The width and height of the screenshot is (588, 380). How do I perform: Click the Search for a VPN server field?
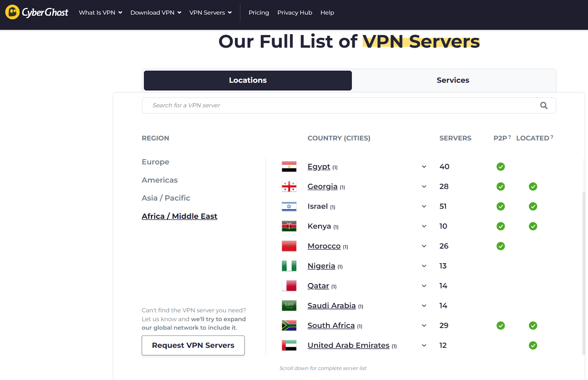point(349,105)
